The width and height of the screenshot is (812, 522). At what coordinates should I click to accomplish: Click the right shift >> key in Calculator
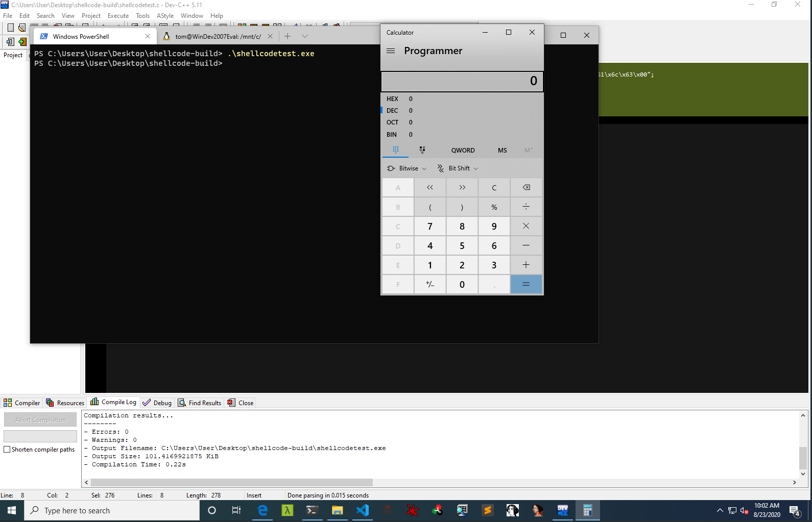(x=462, y=187)
